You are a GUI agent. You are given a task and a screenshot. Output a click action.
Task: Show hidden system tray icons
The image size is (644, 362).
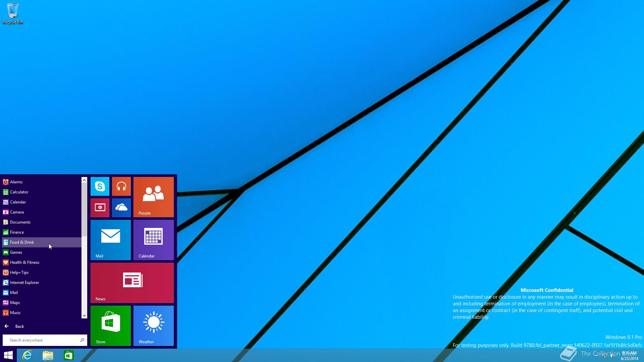point(596,356)
